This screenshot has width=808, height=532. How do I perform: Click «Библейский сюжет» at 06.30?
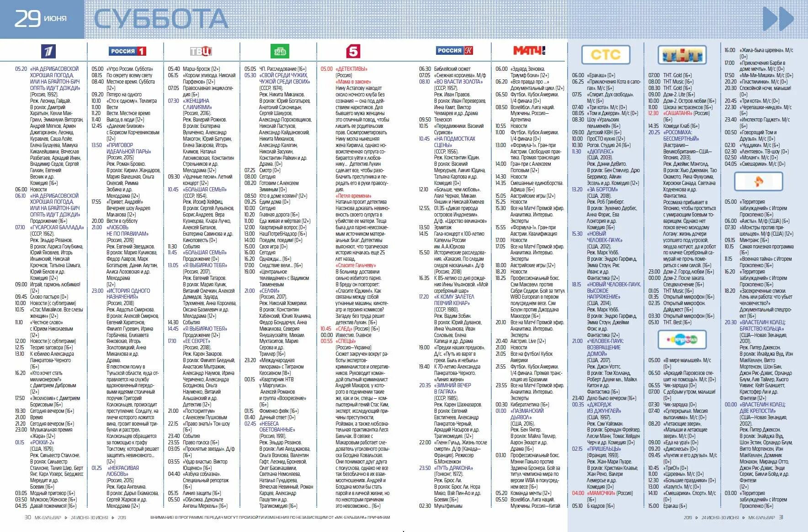pos(452,69)
